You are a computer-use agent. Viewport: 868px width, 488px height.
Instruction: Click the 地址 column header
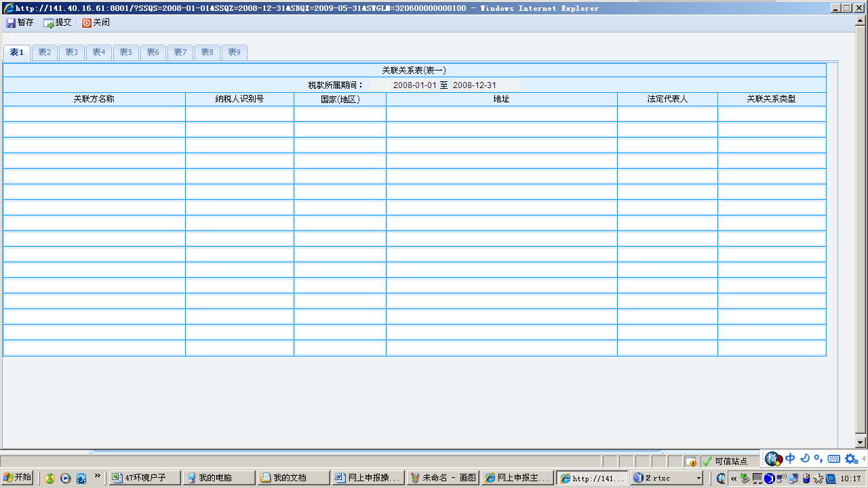(502, 99)
